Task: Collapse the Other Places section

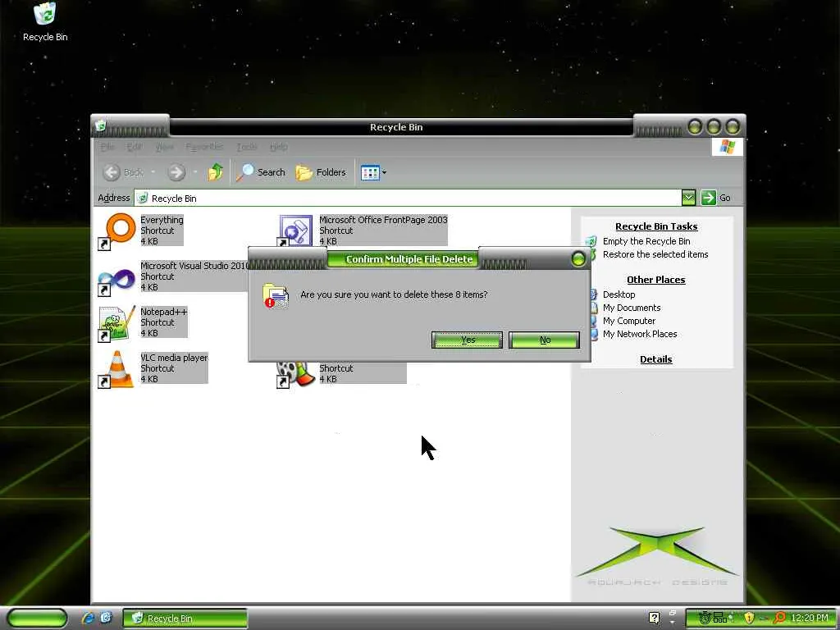Action: (x=656, y=280)
